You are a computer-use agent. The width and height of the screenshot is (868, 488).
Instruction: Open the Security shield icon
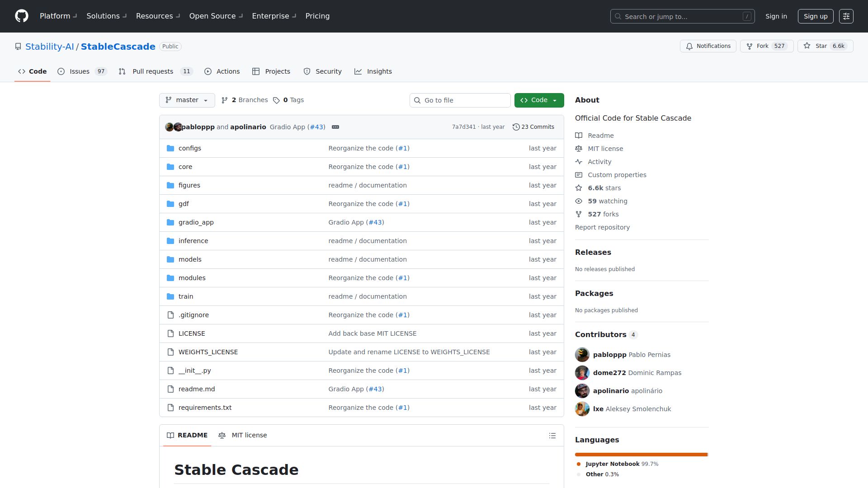307,71
